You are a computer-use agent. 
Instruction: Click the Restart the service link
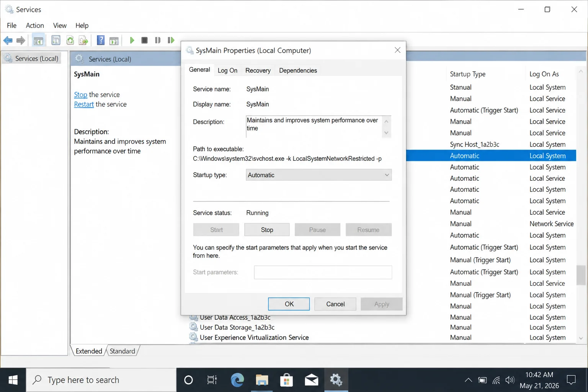(84, 104)
